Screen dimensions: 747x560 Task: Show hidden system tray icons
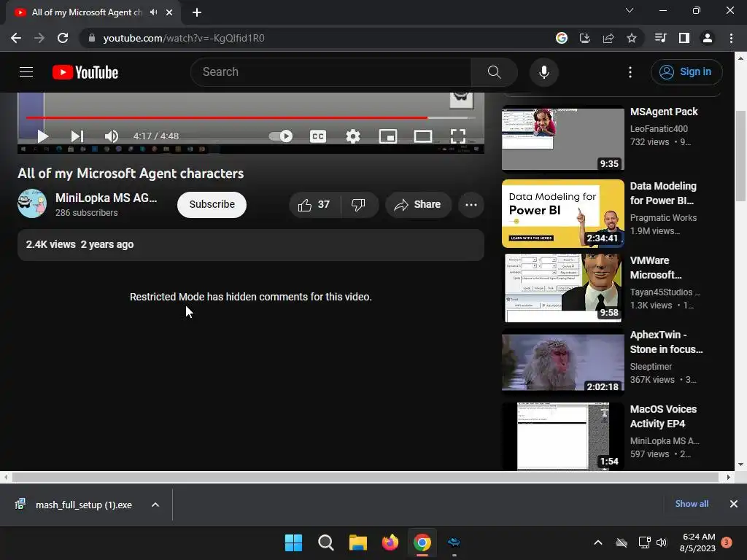(598, 542)
